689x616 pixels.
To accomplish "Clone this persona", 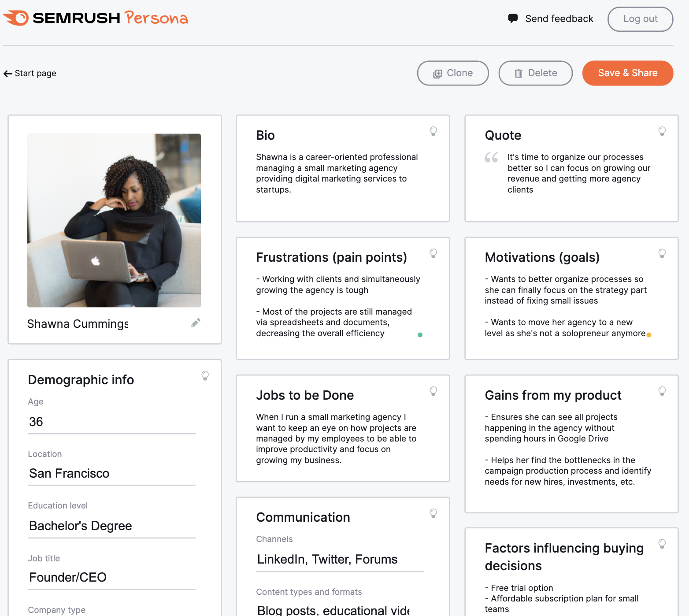I will (453, 73).
